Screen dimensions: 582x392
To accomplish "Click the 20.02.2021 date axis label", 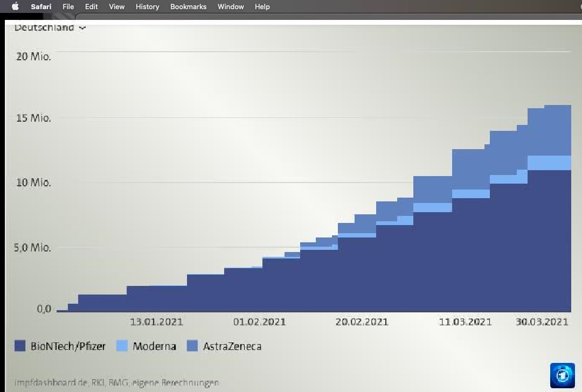I will click(362, 321).
